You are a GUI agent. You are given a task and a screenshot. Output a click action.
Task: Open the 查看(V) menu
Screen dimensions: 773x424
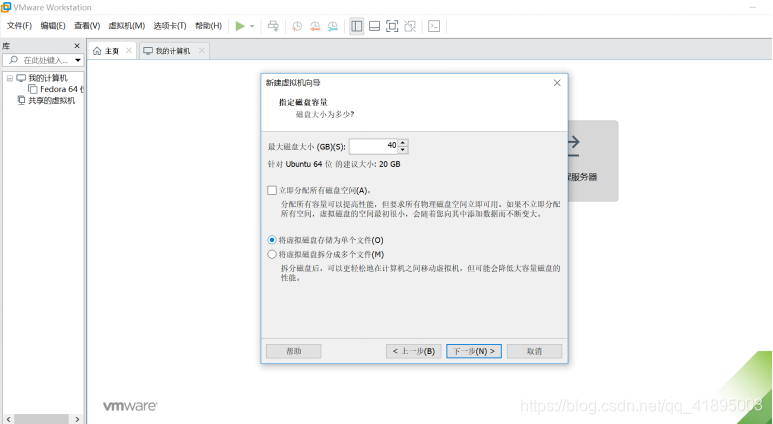pos(87,26)
